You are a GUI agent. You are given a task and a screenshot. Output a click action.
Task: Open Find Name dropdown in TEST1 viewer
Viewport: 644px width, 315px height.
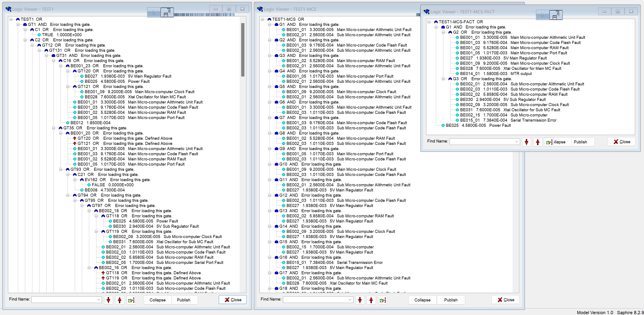(98, 299)
